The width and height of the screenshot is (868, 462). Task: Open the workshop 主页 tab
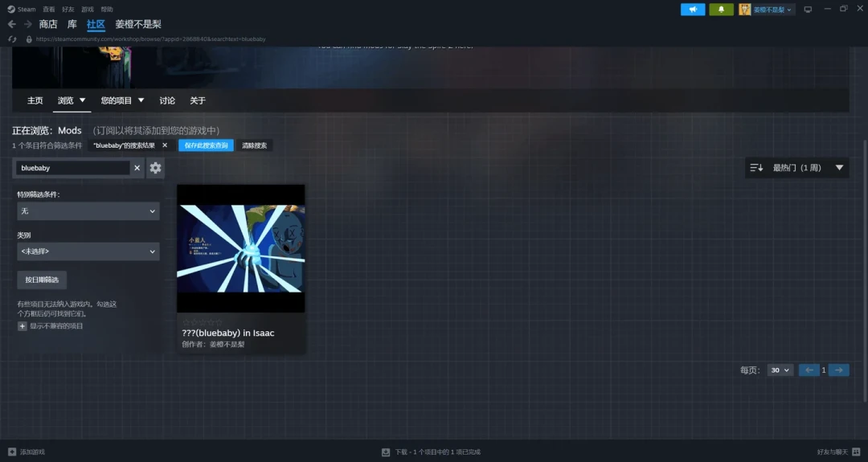pyautogui.click(x=35, y=100)
